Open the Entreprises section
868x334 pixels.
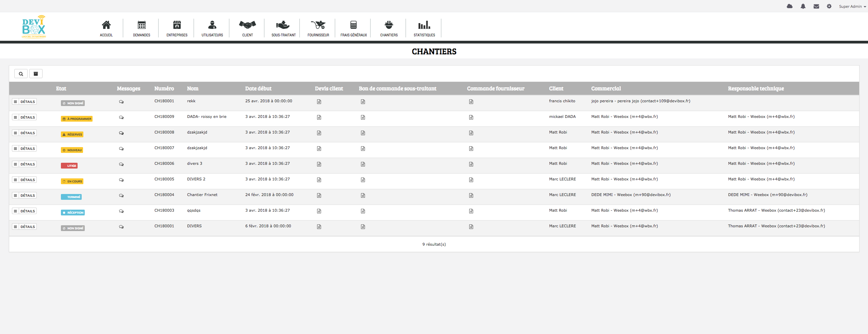click(177, 28)
